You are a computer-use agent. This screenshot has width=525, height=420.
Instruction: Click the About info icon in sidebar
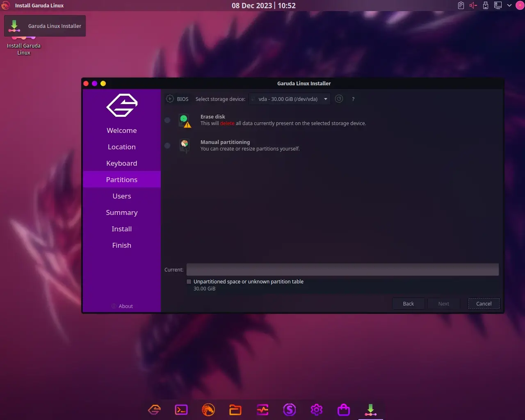114,306
